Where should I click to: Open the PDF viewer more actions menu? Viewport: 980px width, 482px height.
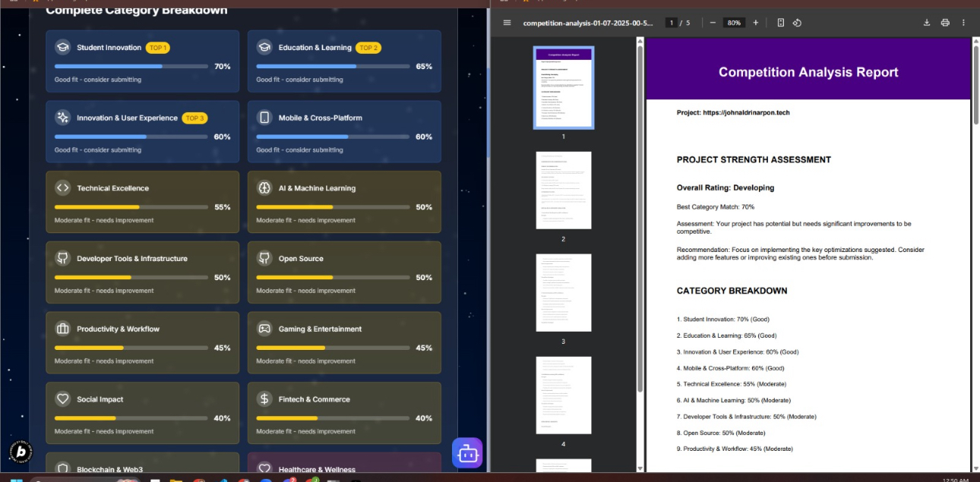pos(964,23)
